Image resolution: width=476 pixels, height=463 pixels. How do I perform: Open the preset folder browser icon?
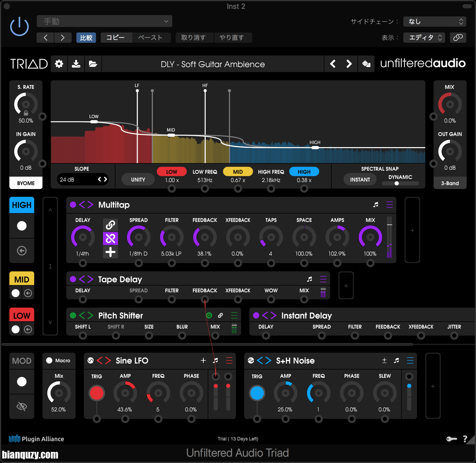tap(93, 64)
